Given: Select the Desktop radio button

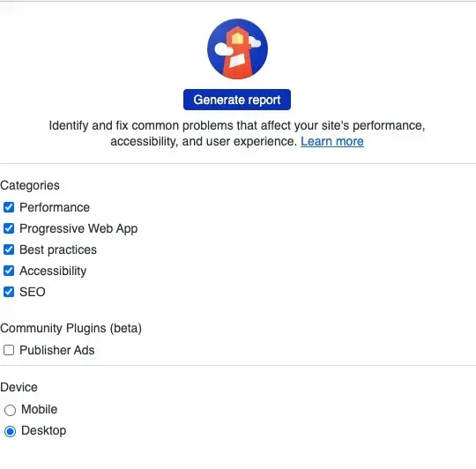Looking at the screenshot, I should (10, 431).
